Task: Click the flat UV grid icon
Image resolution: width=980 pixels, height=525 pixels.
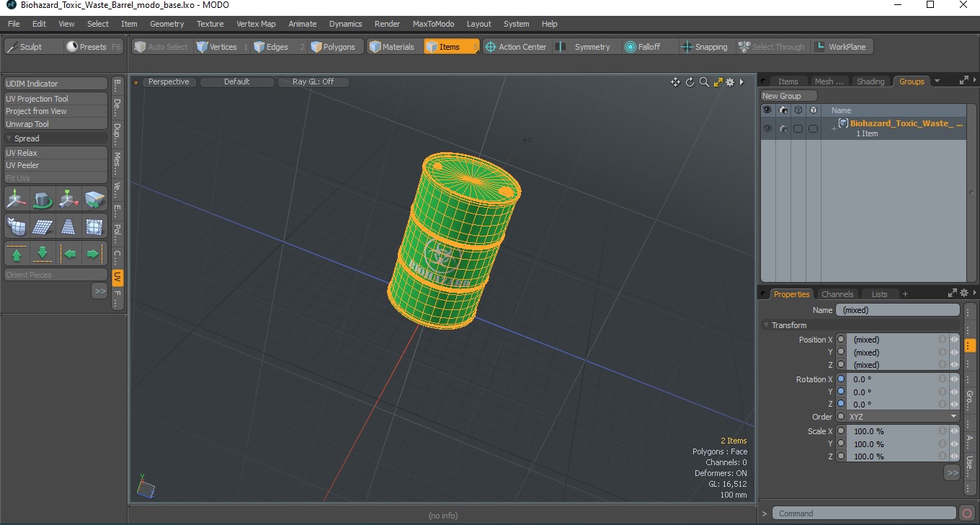Action: click(x=43, y=226)
